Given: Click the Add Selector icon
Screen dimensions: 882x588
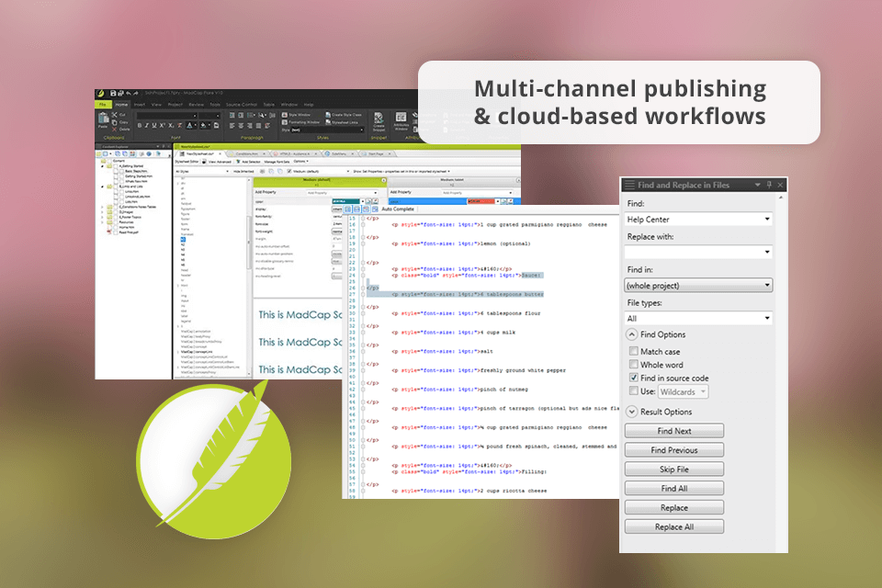Looking at the screenshot, I should click(x=238, y=162).
